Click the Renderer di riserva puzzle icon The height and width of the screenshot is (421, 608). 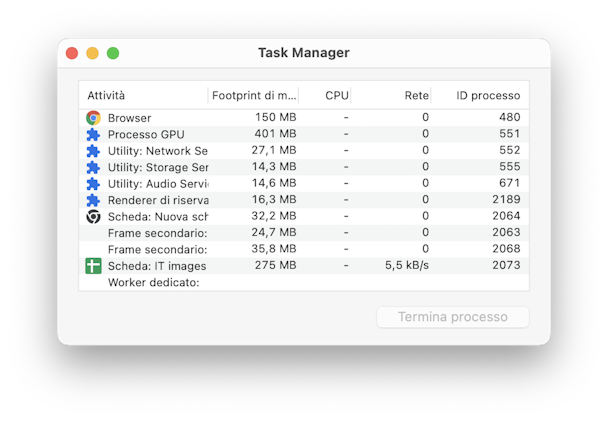point(93,200)
